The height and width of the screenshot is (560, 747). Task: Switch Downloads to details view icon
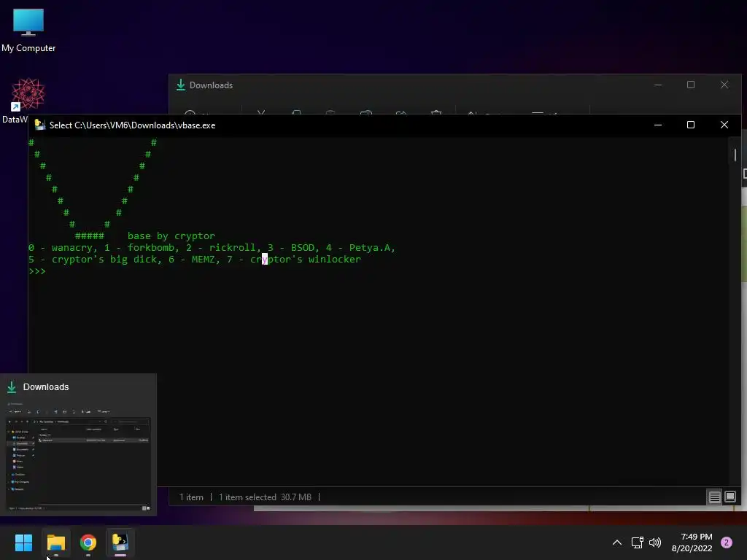coord(715,497)
